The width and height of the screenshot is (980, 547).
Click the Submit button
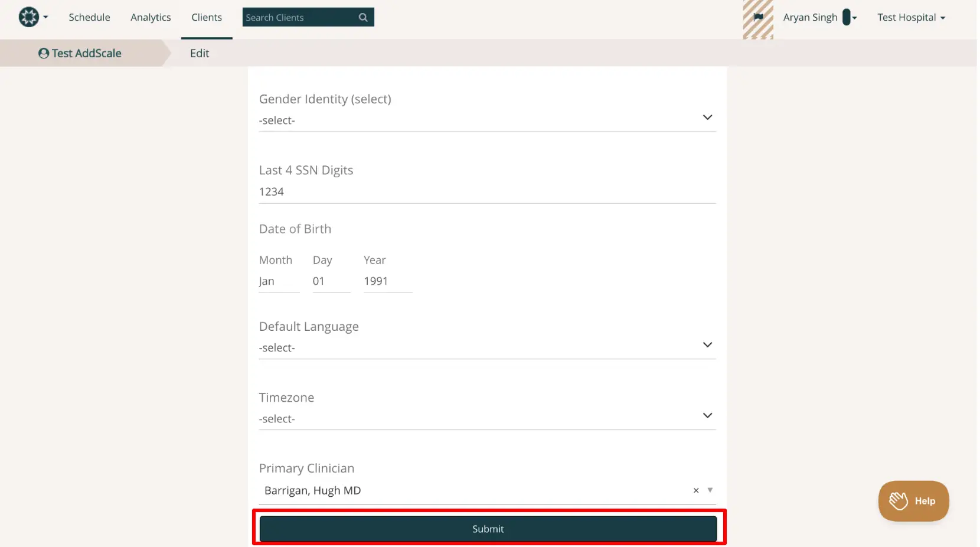click(x=488, y=529)
